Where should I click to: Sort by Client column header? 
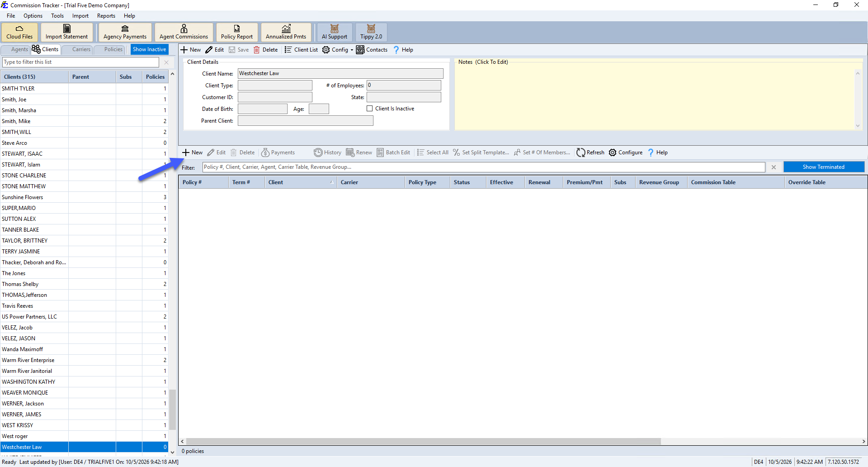(301, 182)
